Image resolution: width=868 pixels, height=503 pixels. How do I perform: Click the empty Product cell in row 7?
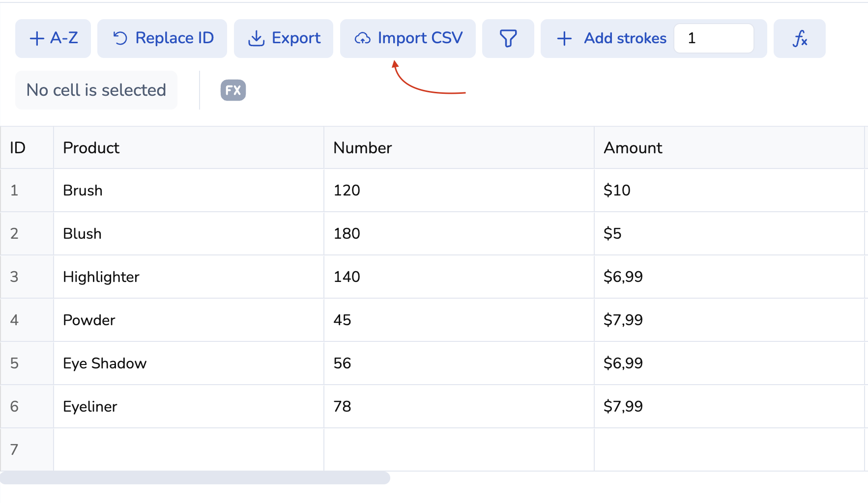point(189,449)
